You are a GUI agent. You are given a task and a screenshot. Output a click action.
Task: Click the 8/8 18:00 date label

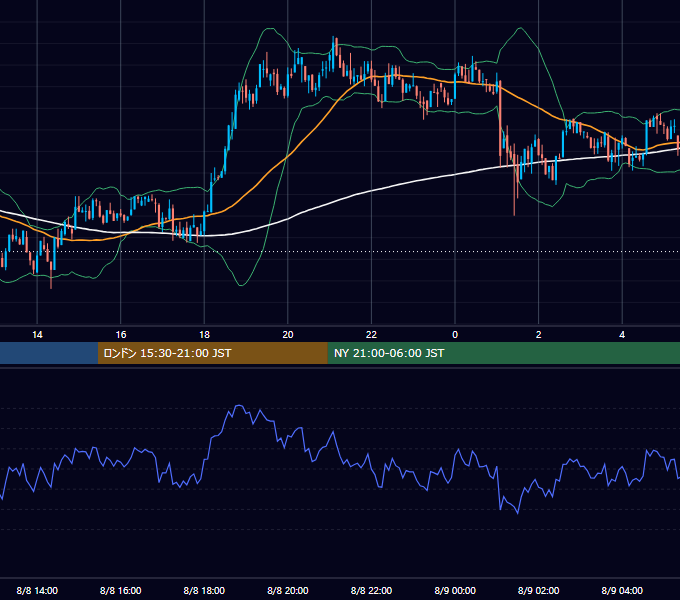[204, 590]
